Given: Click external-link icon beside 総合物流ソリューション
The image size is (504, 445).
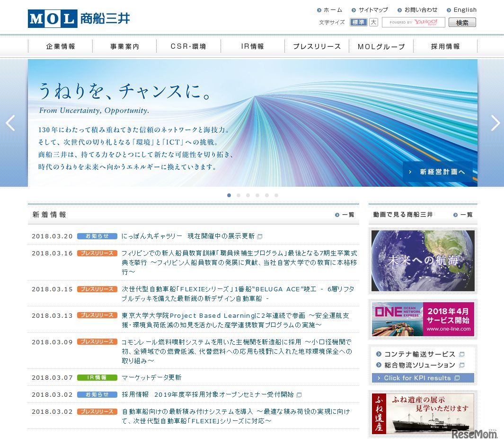Looking at the screenshot, I should click(462, 366).
